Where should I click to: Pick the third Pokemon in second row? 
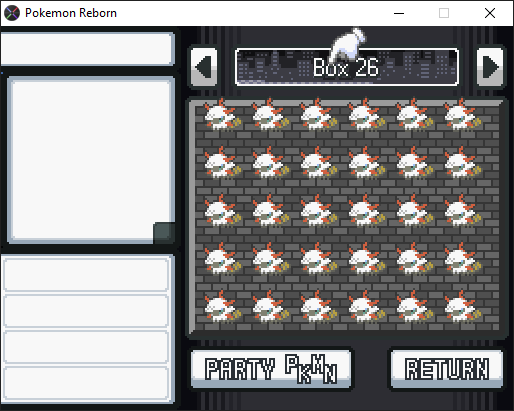pyautogui.click(x=318, y=163)
